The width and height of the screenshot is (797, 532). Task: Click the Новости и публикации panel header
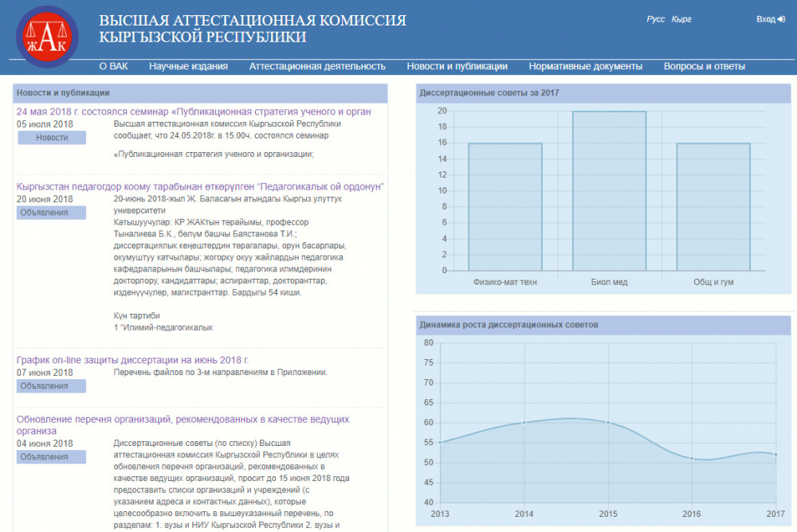click(x=200, y=93)
